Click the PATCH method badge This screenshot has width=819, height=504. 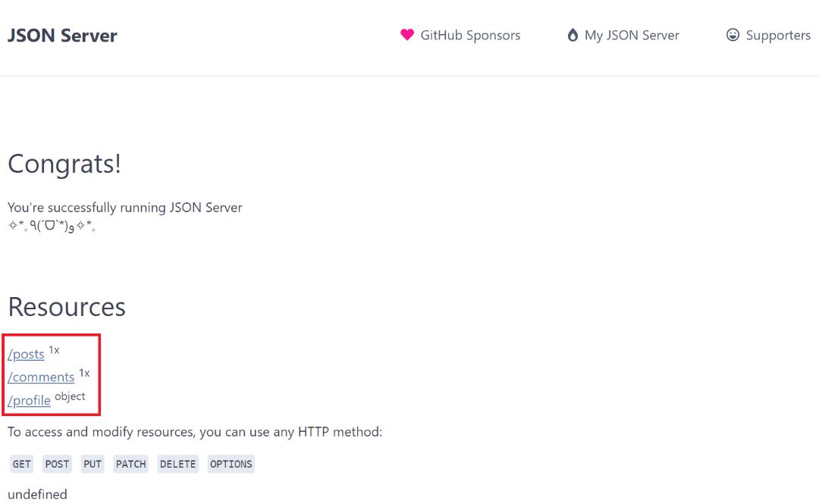click(130, 464)
